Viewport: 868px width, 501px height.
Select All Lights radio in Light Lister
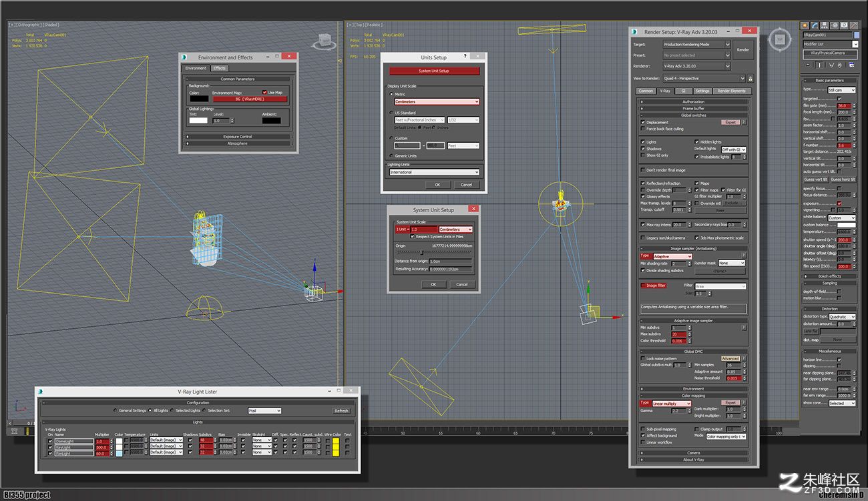point(152,410)
